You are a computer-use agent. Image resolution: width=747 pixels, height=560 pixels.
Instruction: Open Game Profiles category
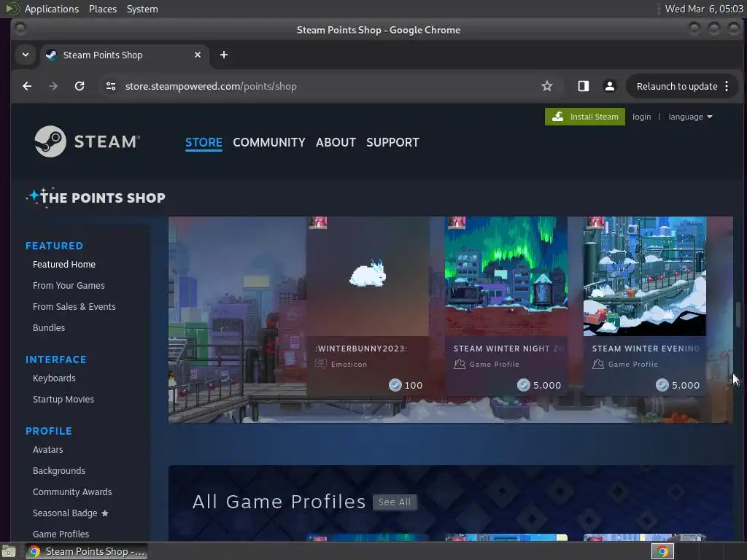[61, 534]
